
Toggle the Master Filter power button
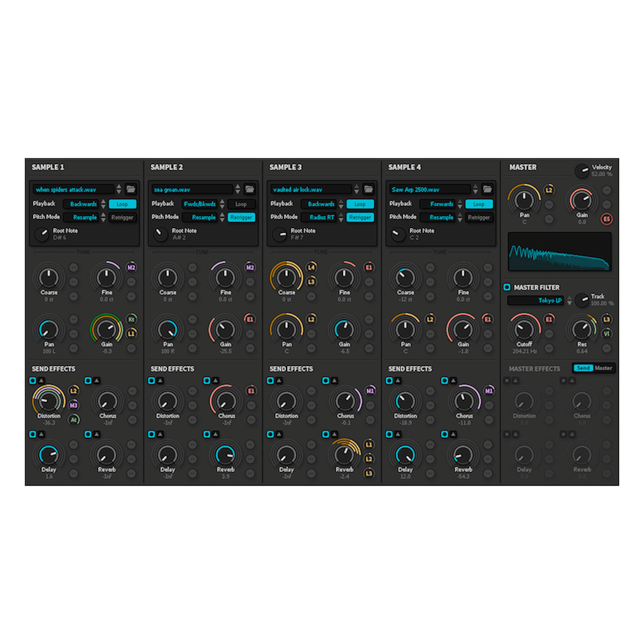(x=507, y=288)
